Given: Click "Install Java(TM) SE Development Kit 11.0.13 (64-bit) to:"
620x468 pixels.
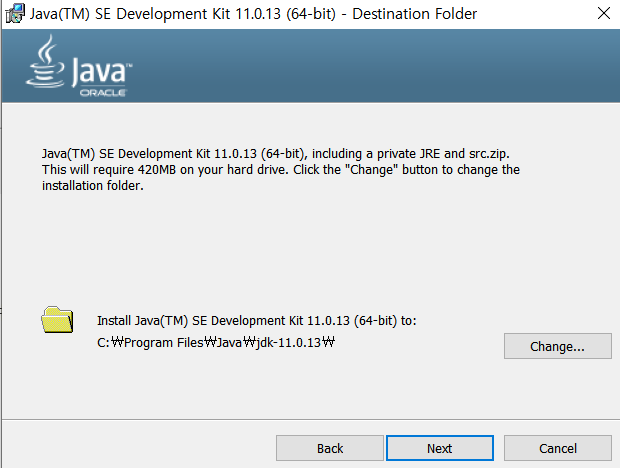Looking at the screenshot, I should click(x=257, y=321).
